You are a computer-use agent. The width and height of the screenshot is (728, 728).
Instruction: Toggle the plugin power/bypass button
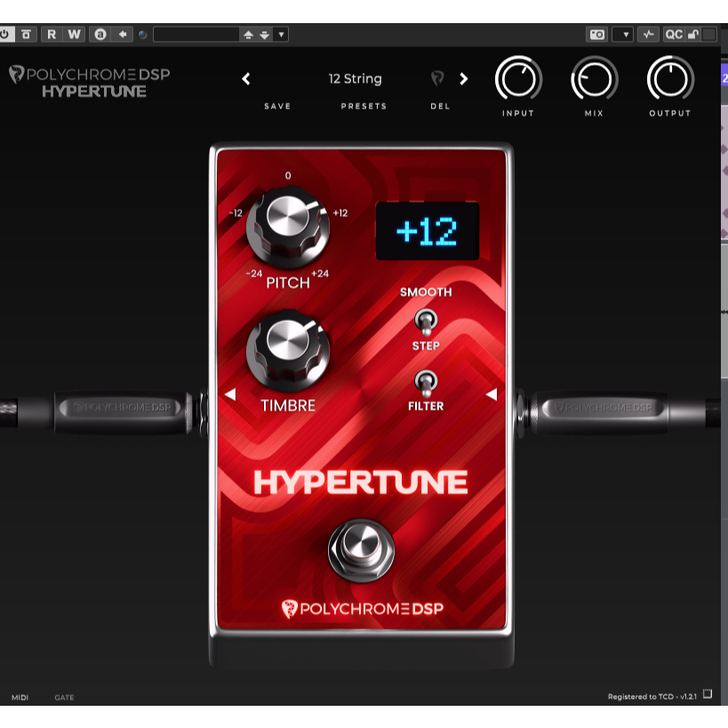coord(5,35)
